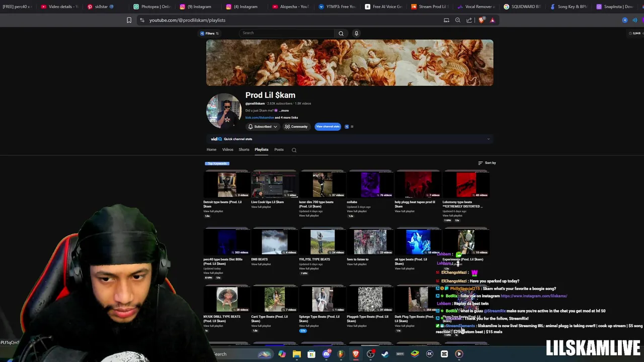The width and height of the screenshot is (644, 362).
Task: Bookmark the page via address bar icon
Action: click(129, 20)
